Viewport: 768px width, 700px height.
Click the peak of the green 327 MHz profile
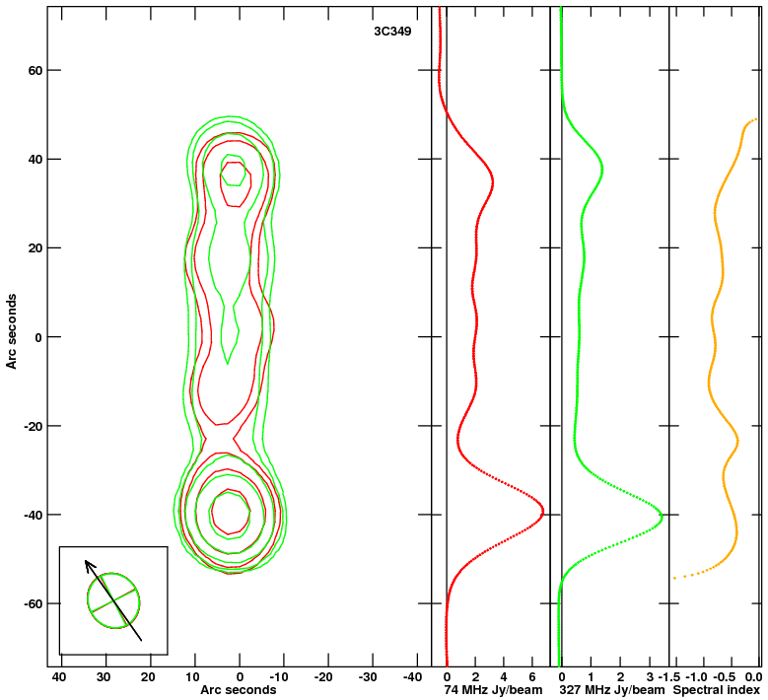point(662,516)
